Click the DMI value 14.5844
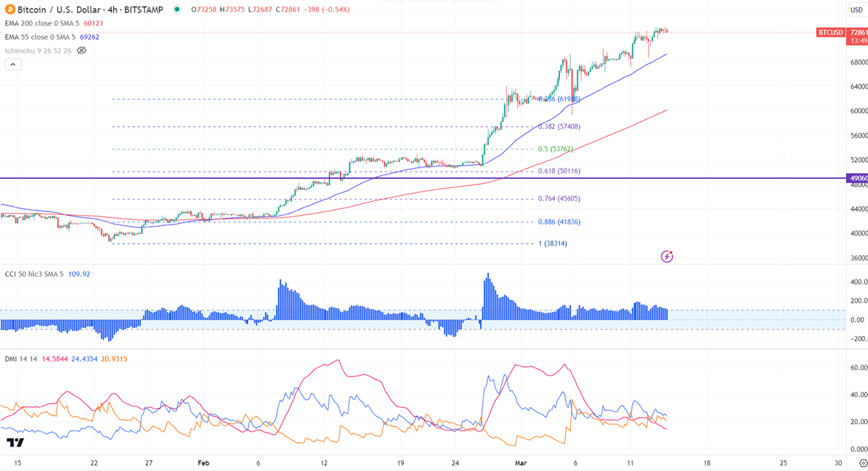The width and height of the screenshot is (868, 471). click(54, 359)
